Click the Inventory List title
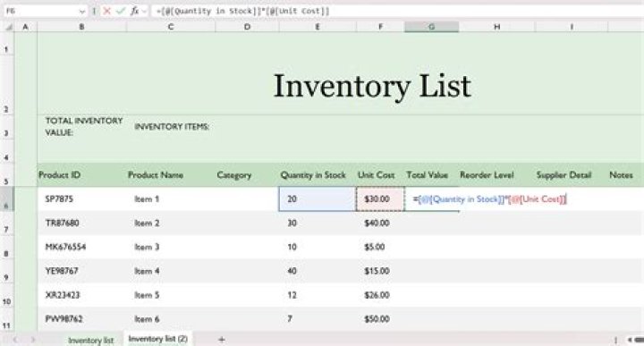Image resolution: width=644 pixels, height=346 pixels. click(x=372, y=86)
